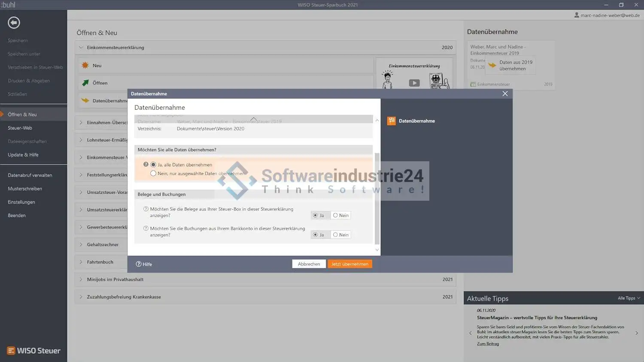Click user account icon at top right
This screenshot has height=362, width=644.
coord(577,15)
